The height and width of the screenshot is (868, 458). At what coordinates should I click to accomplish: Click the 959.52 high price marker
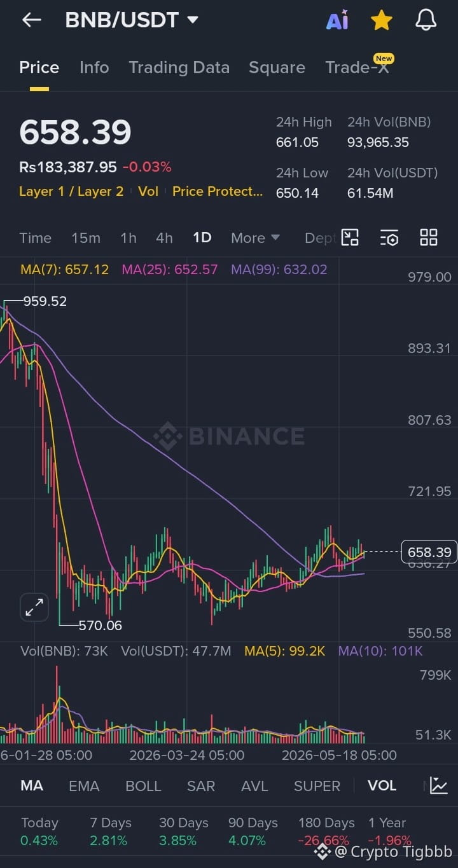(45, 301)
